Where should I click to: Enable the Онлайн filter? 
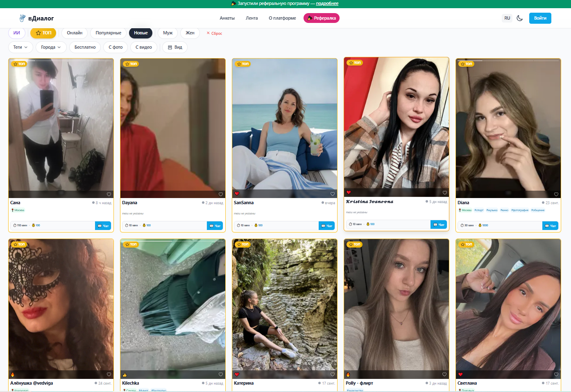(75, 33)
